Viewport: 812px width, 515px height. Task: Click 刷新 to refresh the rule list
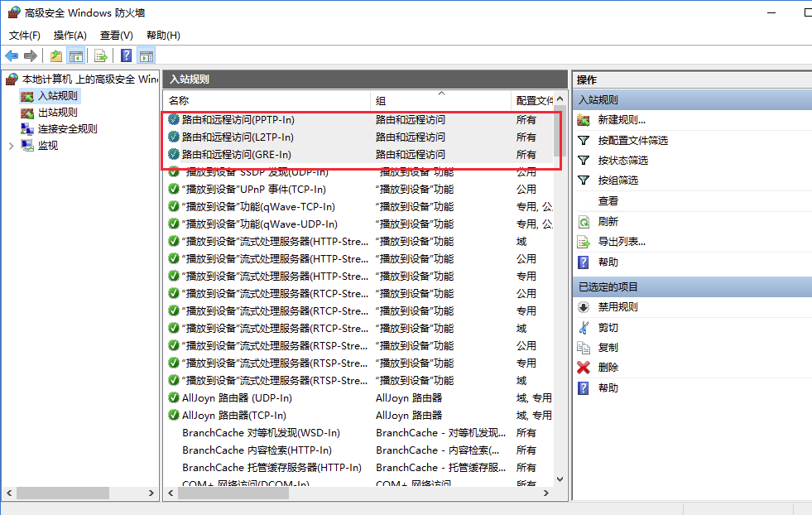(x=608, y=222)
